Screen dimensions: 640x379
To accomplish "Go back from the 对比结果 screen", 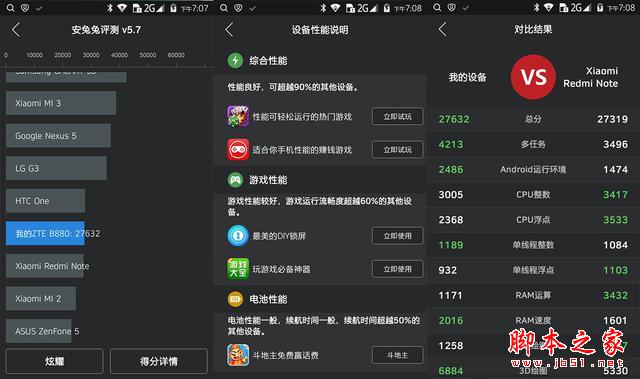I will pos(442,30).
